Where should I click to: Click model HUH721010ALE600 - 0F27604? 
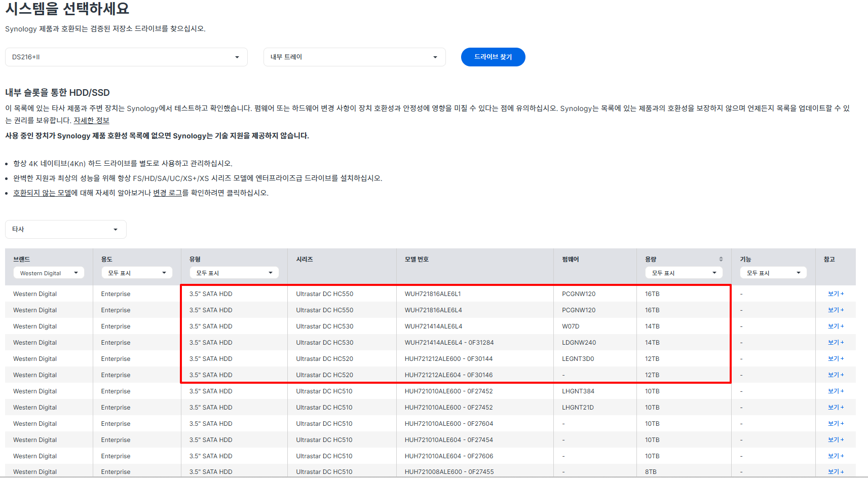tap(448, 424)
